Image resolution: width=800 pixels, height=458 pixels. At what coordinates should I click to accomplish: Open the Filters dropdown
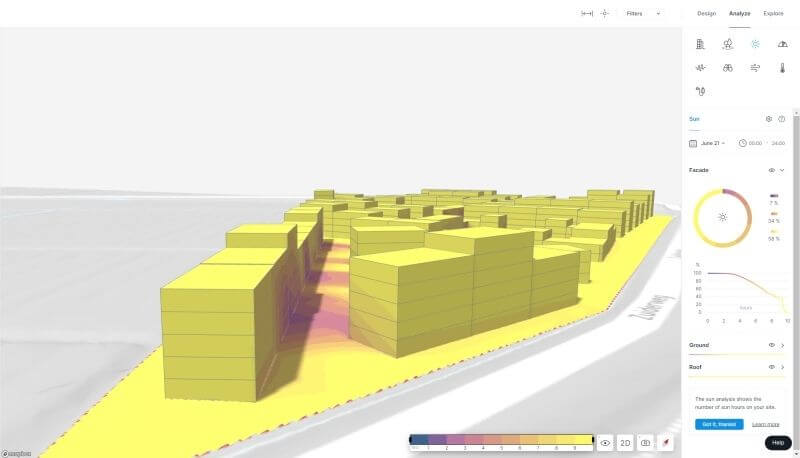click(643, 14)
